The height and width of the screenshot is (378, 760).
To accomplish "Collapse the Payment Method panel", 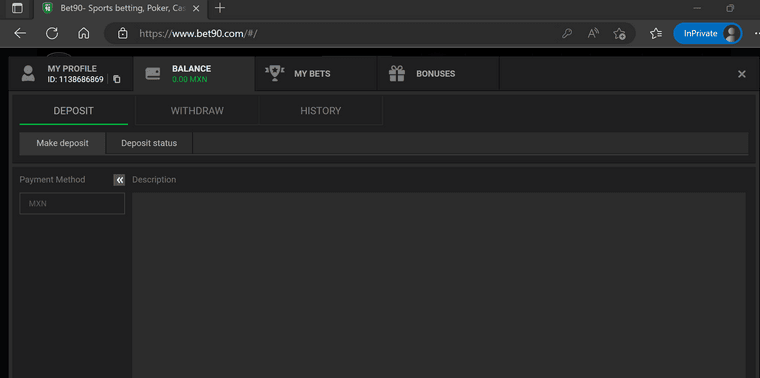I will point(119,180).
